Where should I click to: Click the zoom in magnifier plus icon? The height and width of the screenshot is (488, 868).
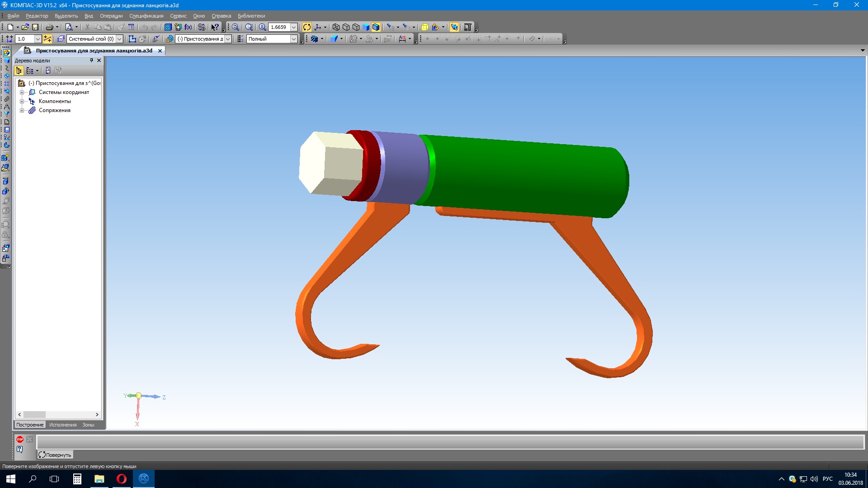(262, 27)
